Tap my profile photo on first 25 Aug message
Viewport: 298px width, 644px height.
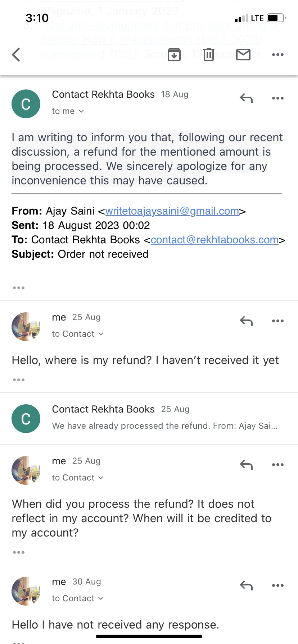coord(26,326)
